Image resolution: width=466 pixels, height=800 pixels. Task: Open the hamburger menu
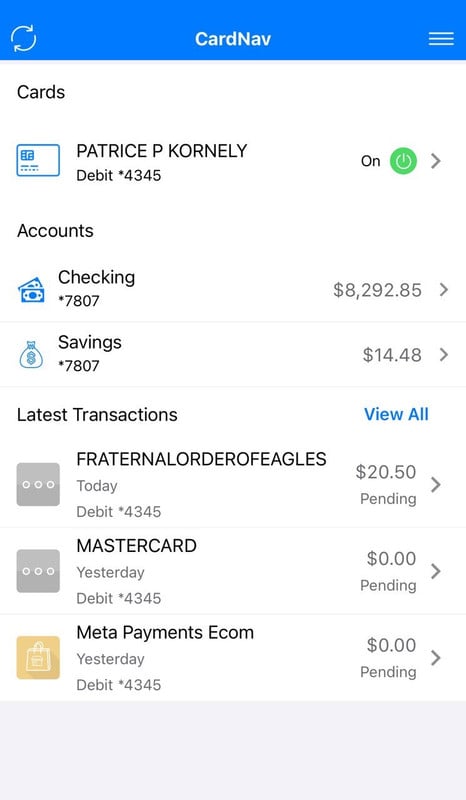(441, 39)
